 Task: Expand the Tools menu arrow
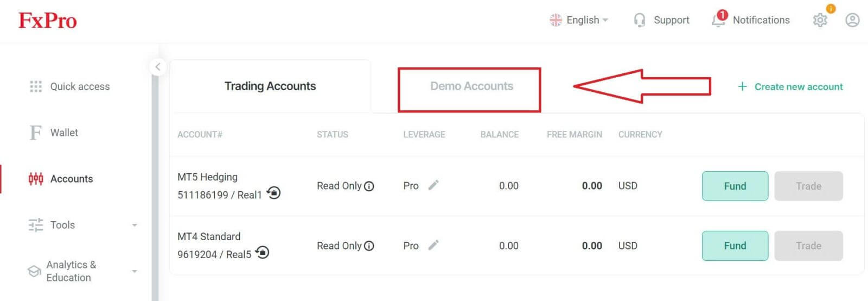click(135, 225)
